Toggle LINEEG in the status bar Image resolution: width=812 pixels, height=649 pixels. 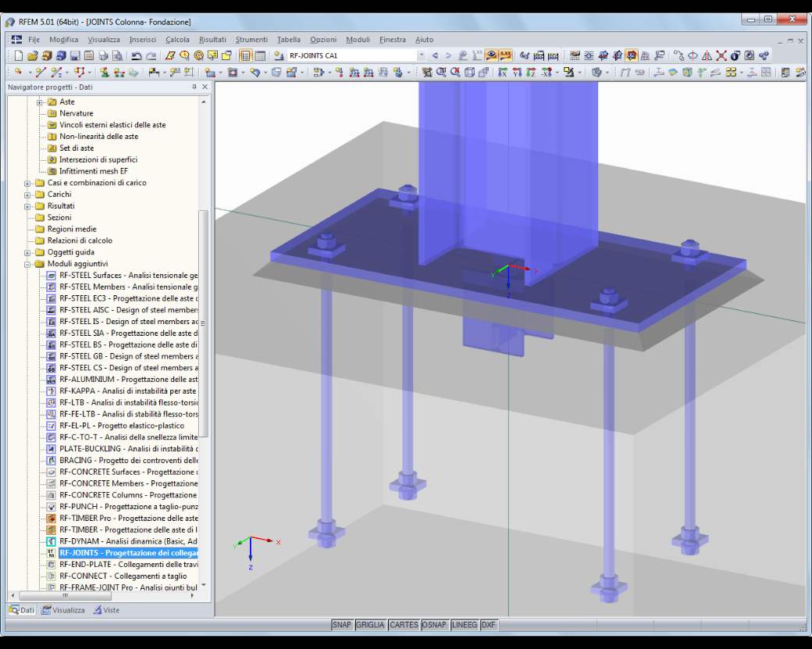click(465, 625)
